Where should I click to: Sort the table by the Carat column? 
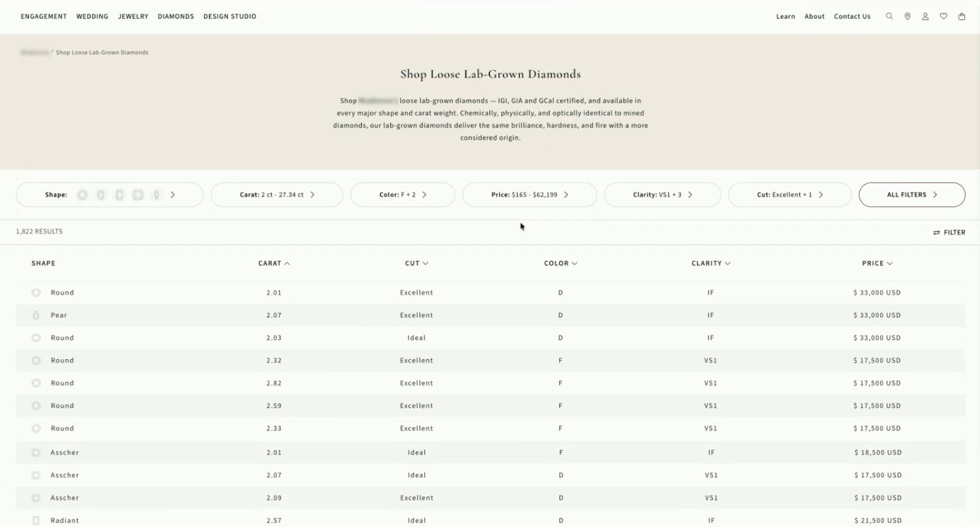point(274,263)
